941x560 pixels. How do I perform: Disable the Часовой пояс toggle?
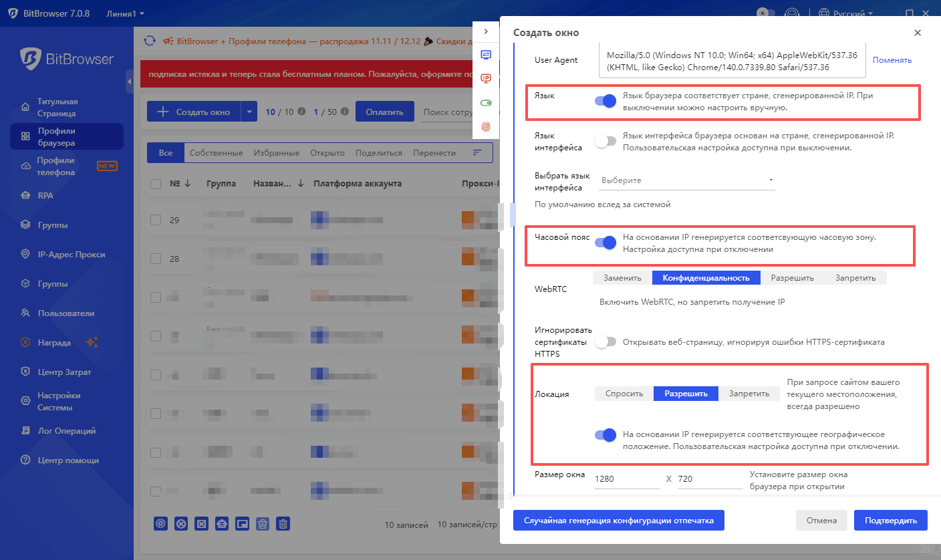coord(606,243)
